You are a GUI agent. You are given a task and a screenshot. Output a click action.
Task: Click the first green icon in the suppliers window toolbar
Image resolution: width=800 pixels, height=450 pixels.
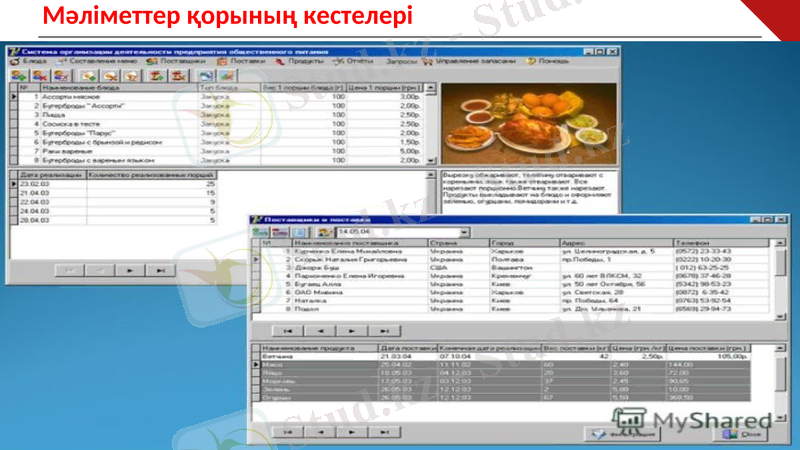[x=260, y=232]
